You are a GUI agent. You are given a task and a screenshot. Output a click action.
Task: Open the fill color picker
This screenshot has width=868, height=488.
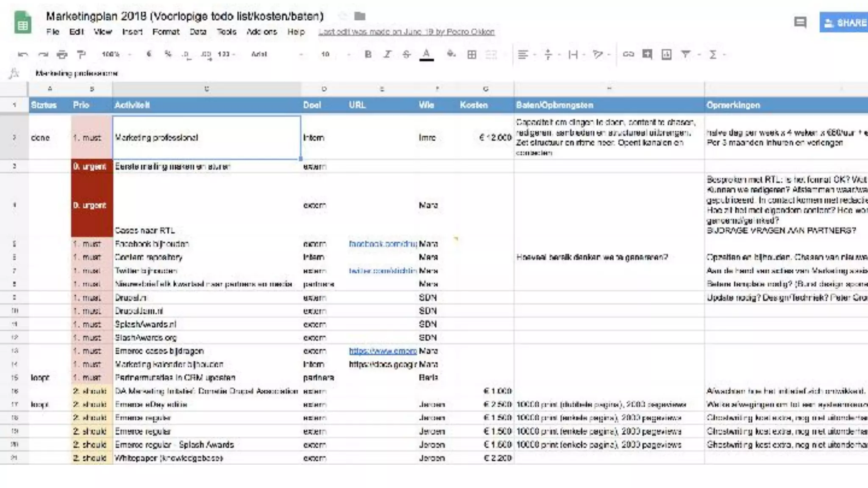(x=451, y=54)
